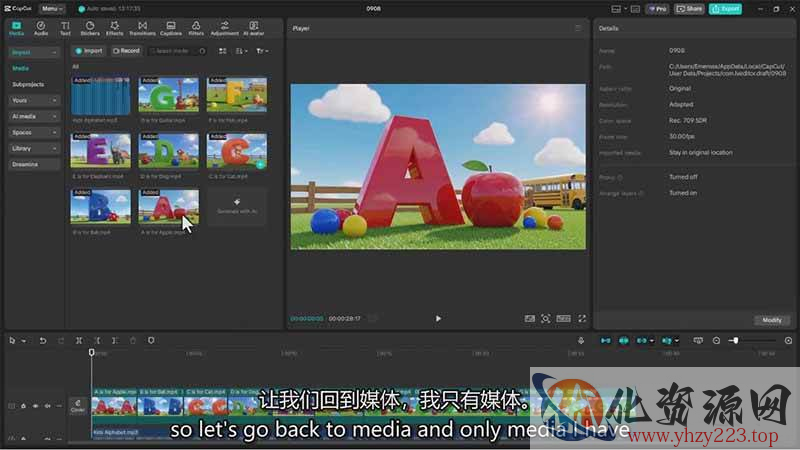Switch to the Audio tab
Image resolution: width=800 pixels, height=450 pixels.
(x=41, y=28)
